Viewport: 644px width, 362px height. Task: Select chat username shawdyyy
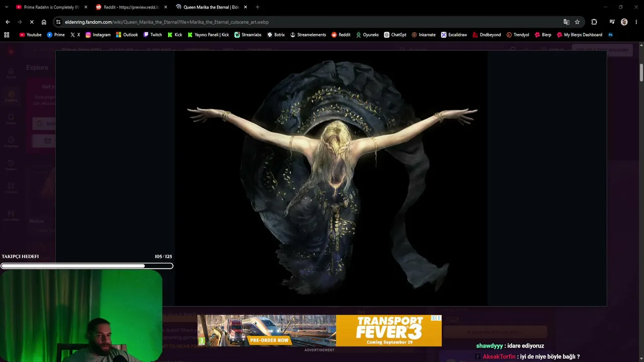tap(490, 346)
